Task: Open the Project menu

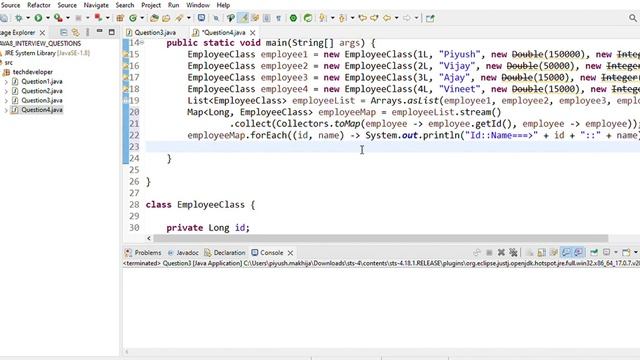Action: tap(151, 5)
